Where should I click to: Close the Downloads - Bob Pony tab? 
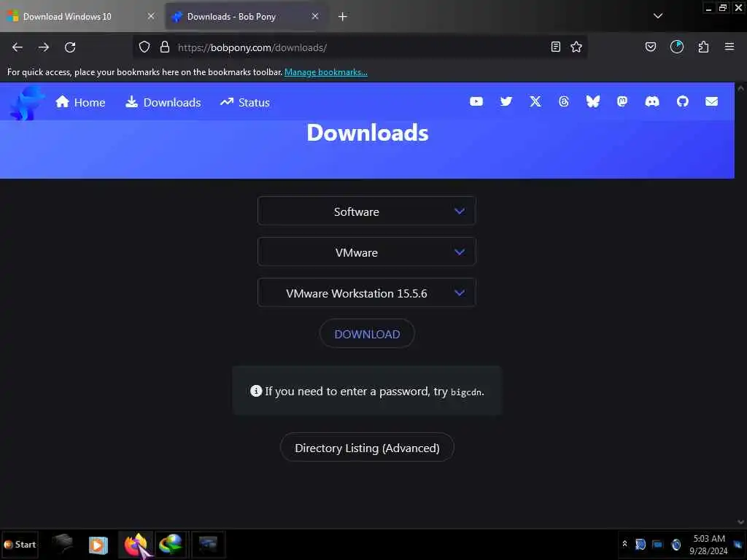(315, 16)
